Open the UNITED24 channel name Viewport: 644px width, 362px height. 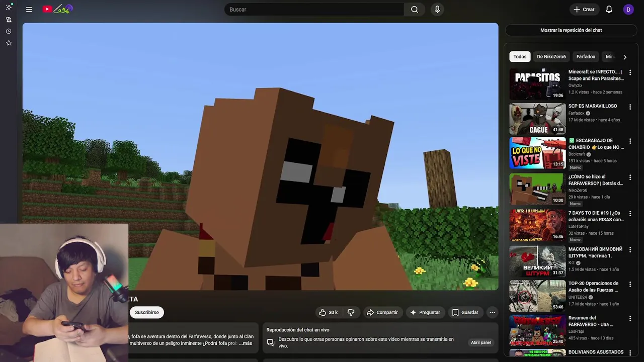click(578, 297)
